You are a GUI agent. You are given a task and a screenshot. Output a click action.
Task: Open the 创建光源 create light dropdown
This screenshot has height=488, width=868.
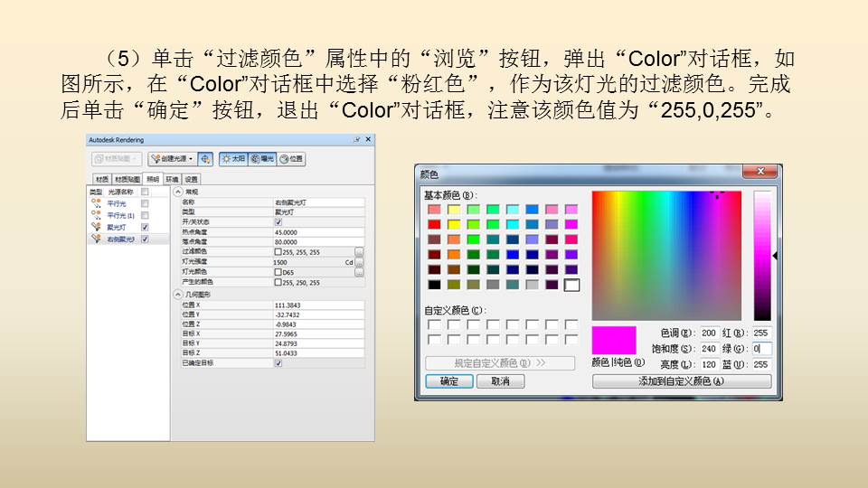(x=172, y=159)
